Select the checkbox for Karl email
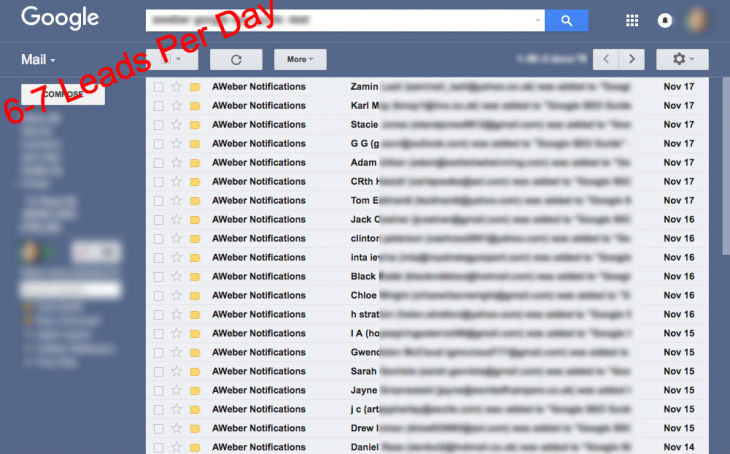Viewport: 730px width, 454px height. click(x=159, y=106)
